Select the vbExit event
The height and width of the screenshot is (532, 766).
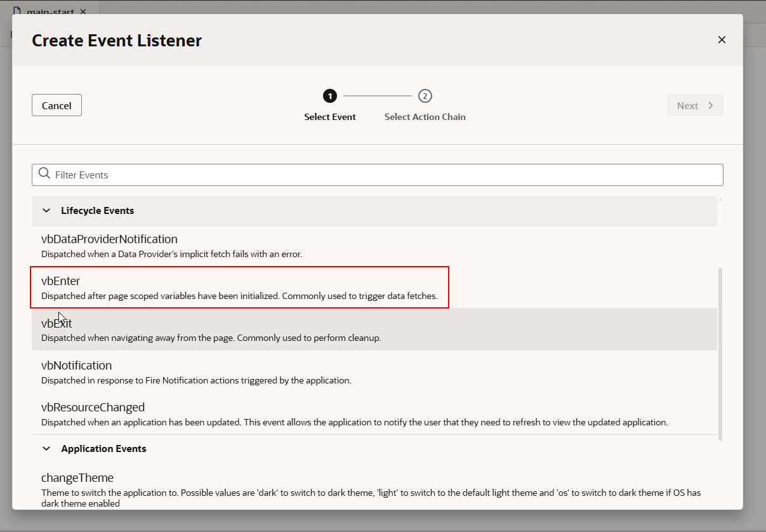pyautogui.click(x=374, y=329)
